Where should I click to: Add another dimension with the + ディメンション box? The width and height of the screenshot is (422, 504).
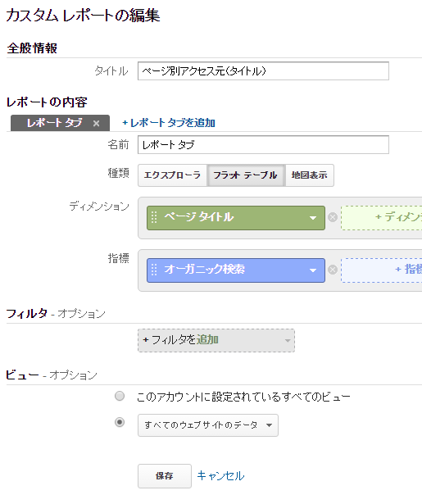(x=382, y=218)
